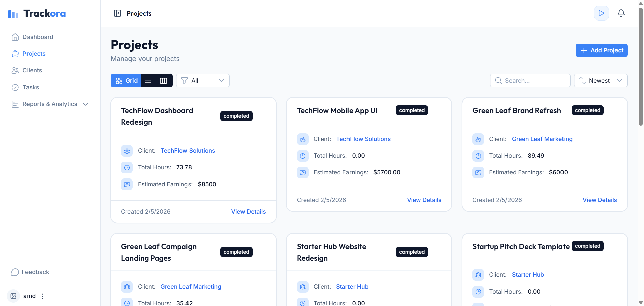Go to Dashboard in the sidebar
Image resolution: width=644 pixels, height=306 pixels.
pos(38,37)
